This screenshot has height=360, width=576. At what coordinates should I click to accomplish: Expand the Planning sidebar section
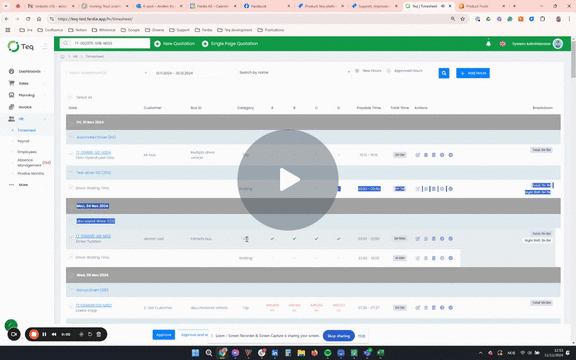28,95
